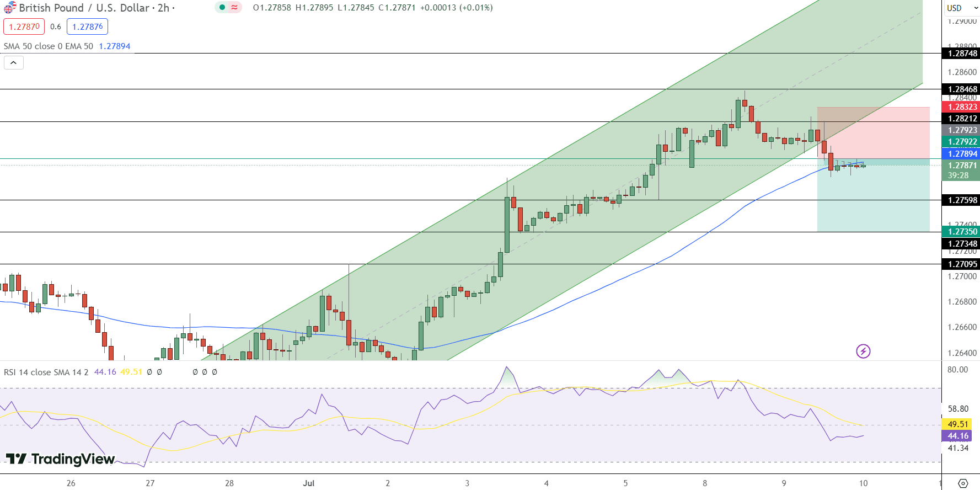This screenshot has width=980, height=490.
Task: Click the red approximate-data wave icon
Action: pyautogui.click(x=234, y=8)
